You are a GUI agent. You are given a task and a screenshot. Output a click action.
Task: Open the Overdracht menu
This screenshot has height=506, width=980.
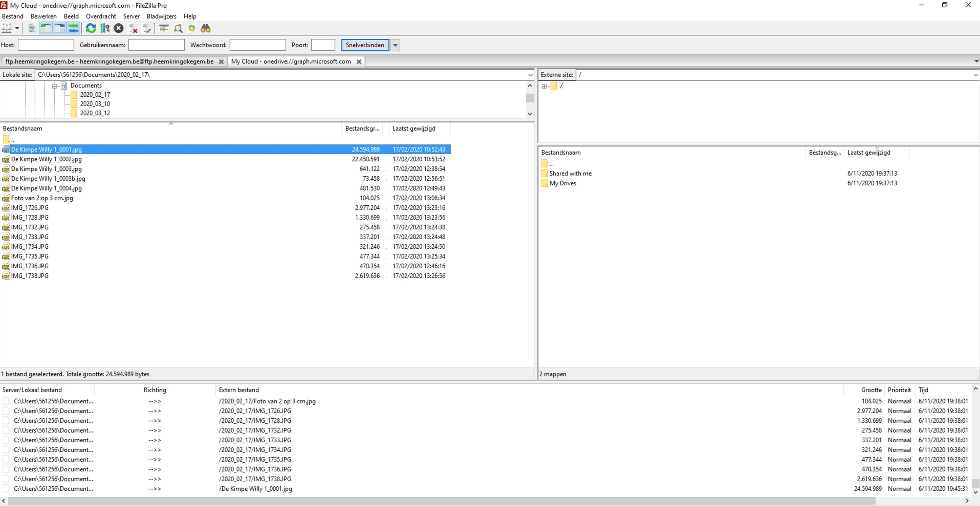tap(101, 16)
